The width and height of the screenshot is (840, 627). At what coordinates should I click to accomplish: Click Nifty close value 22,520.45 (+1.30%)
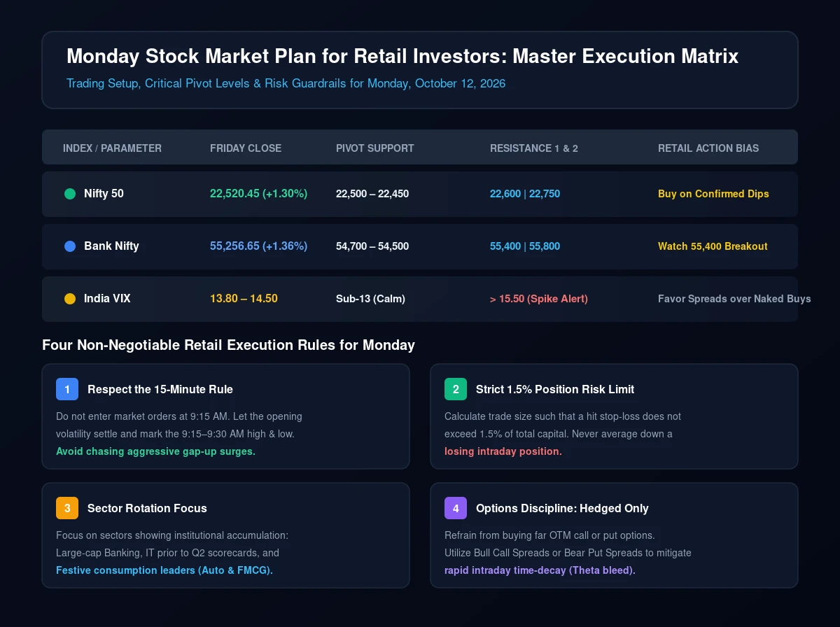click(258, 194)
